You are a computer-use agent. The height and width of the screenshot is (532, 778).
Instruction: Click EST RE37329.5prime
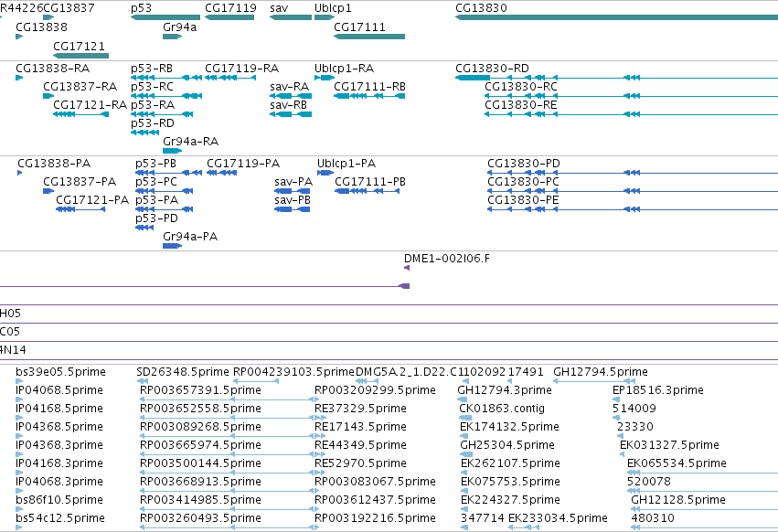pos(361,409)
